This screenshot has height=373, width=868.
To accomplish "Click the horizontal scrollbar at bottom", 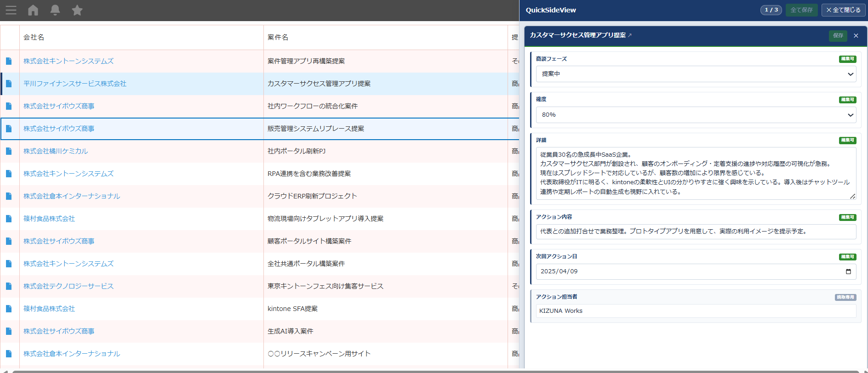I will point(435,371).
